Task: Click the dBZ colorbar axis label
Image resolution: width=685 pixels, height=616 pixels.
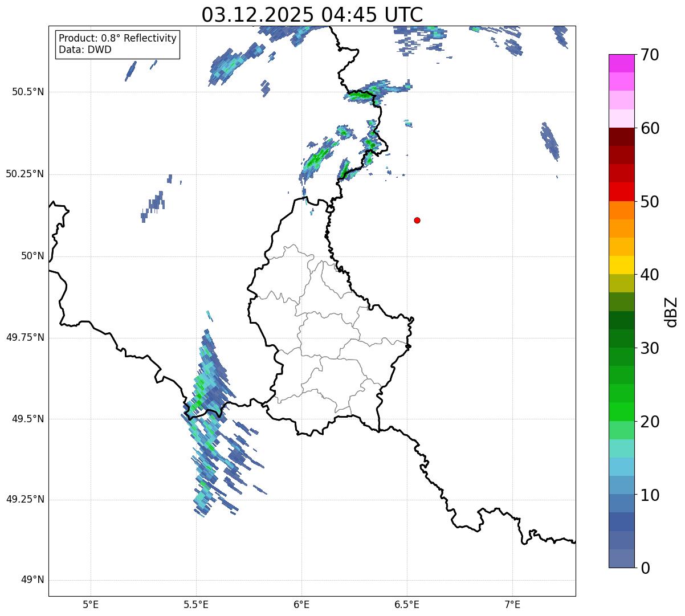Action: click(x=671, y=311)
